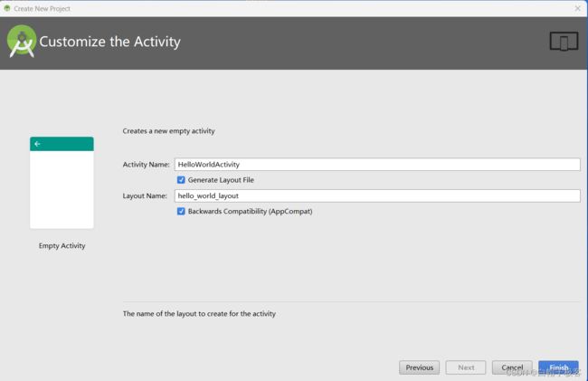Image resolution: width=588 pixels, height=381 pixels.
Task: Close the Create New Project dialog
Action: coord(578,8)
